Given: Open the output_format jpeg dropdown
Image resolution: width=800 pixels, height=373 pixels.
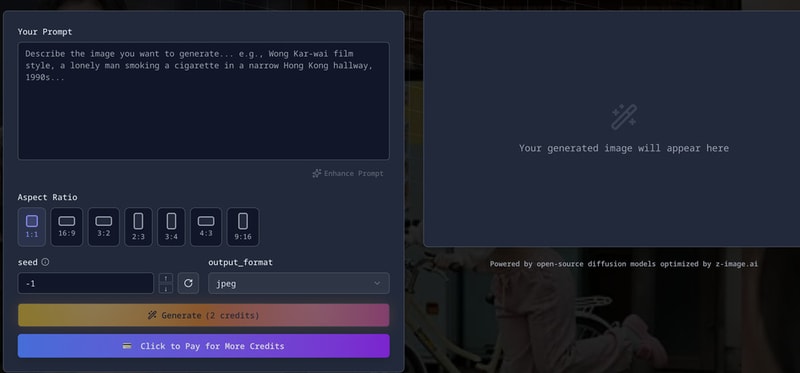Looking at the screenshot, I should pos(298,283).
